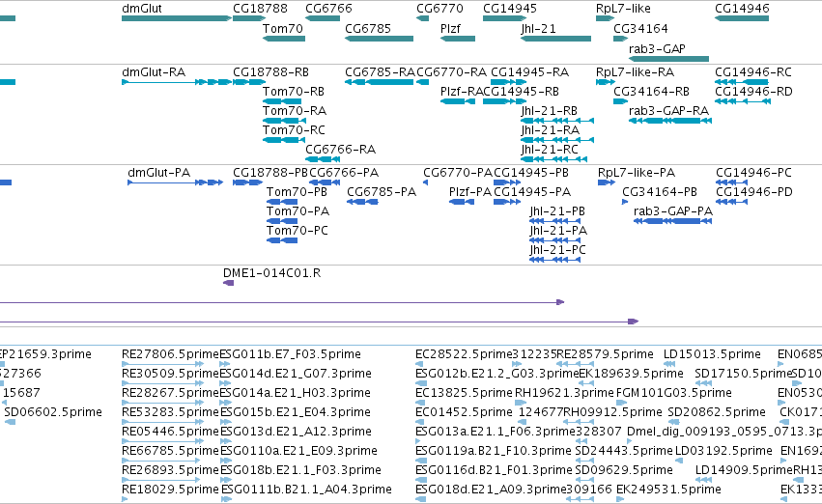822x504 pixels.
Task: Select gene 'CG6770' in the gene track
Action: (x=422, y=18)
